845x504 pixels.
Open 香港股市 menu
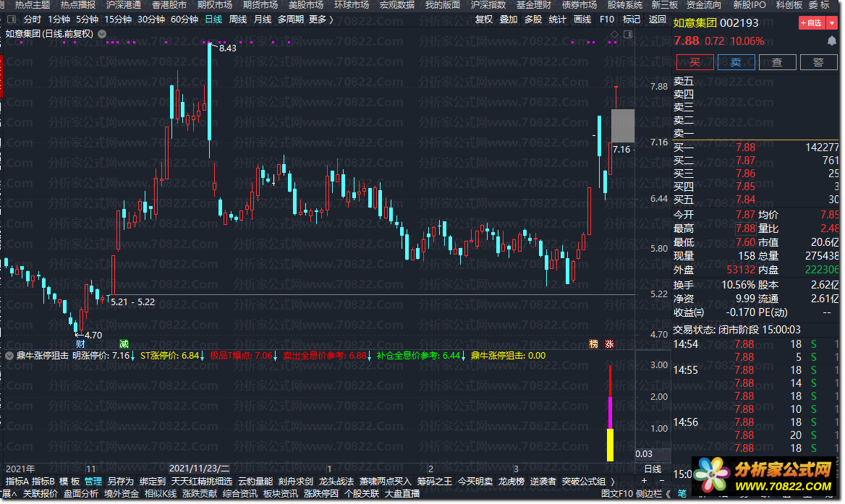click(169, 5)
